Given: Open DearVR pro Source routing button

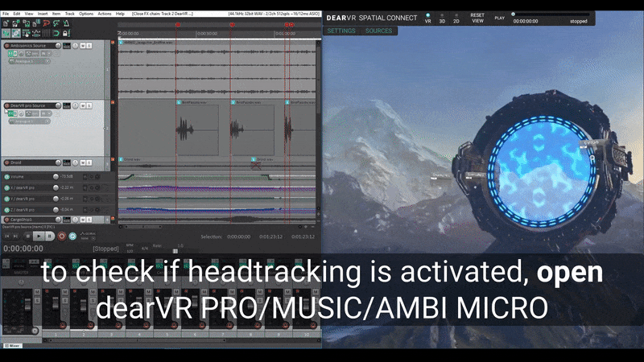Looking at the screenshot, I should tap(67, 105).
